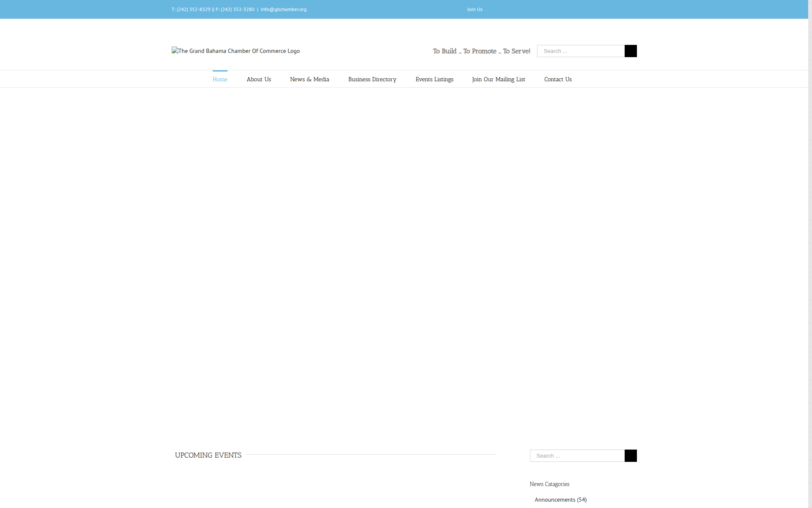Click the phone number T: (242) 352-8329
This screenshot has width=812, height=508.
(191, 9)
